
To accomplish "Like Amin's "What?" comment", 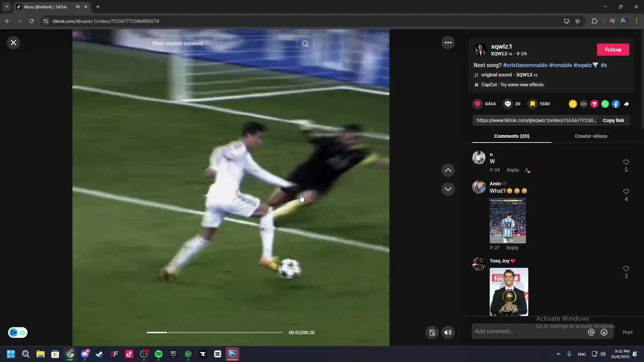I will 626,192.
